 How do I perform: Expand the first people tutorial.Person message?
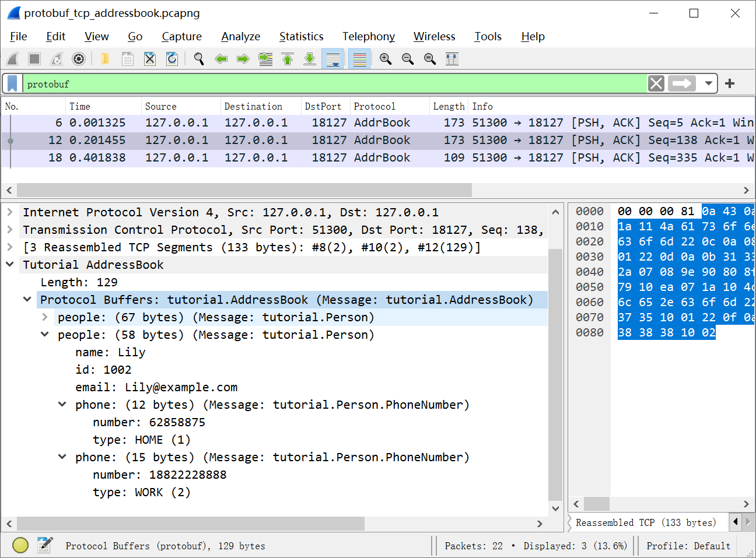tap(45, 317)
